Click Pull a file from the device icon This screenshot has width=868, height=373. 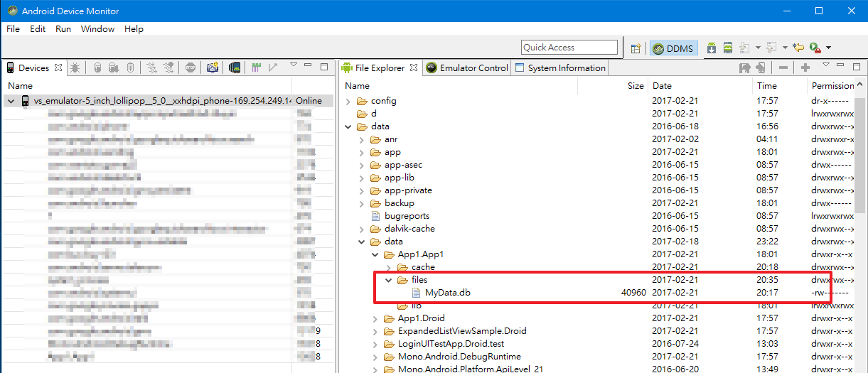pos(745,68)
